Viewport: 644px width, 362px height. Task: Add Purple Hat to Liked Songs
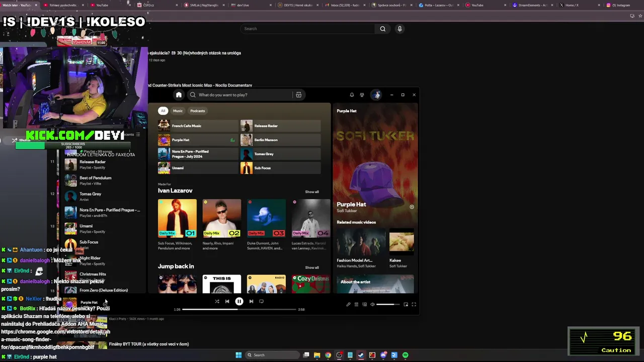tap(412, 207)
